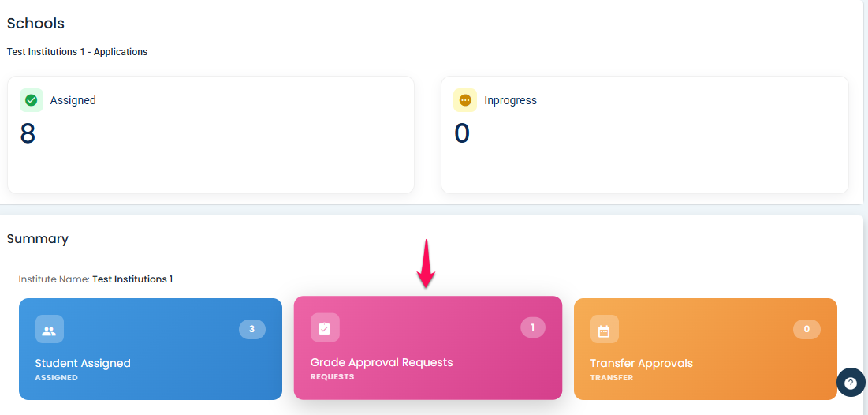The height and width of the screenshot is (415, 868).
Task: Click the Student Assigned count badge
Action: click(x=251, y=329)
